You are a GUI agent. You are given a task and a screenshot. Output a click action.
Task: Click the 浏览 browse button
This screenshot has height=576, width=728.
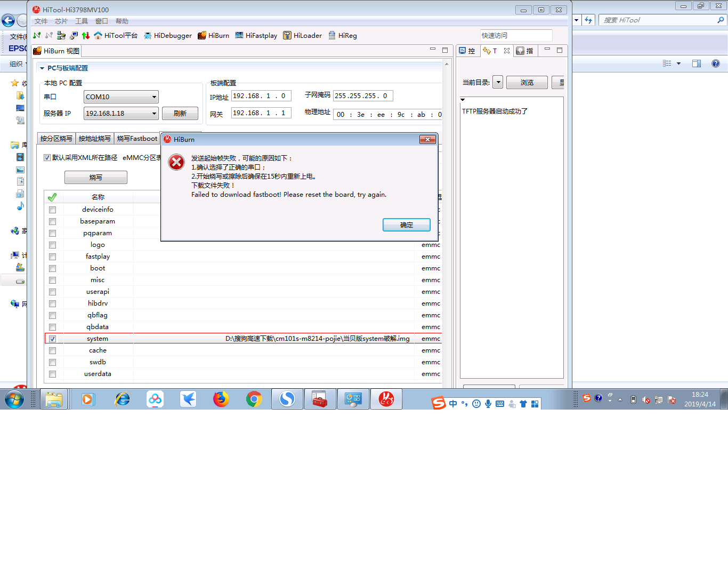(527, 83)
